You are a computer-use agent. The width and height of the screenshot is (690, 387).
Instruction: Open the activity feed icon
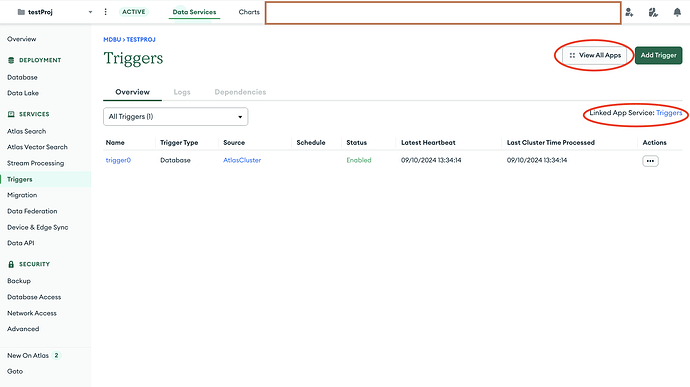tap(653, 12)
